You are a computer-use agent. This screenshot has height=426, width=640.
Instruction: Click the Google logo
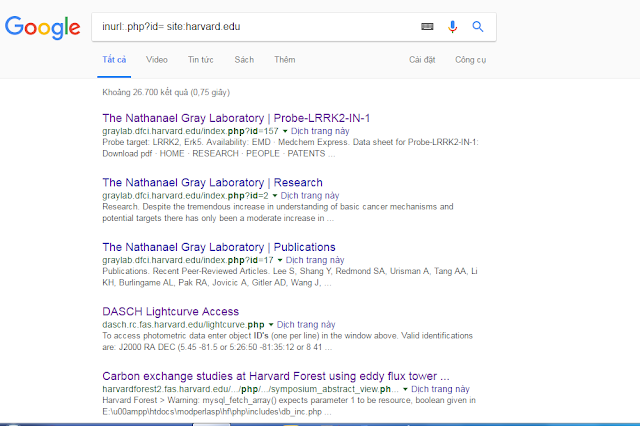point(42,27)
